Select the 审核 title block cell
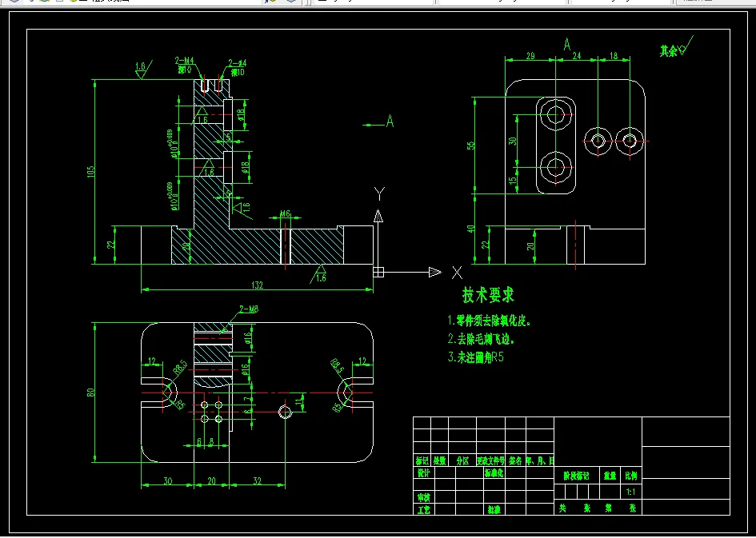This screenshot has width=756, height=538. [x=424, y=497]
